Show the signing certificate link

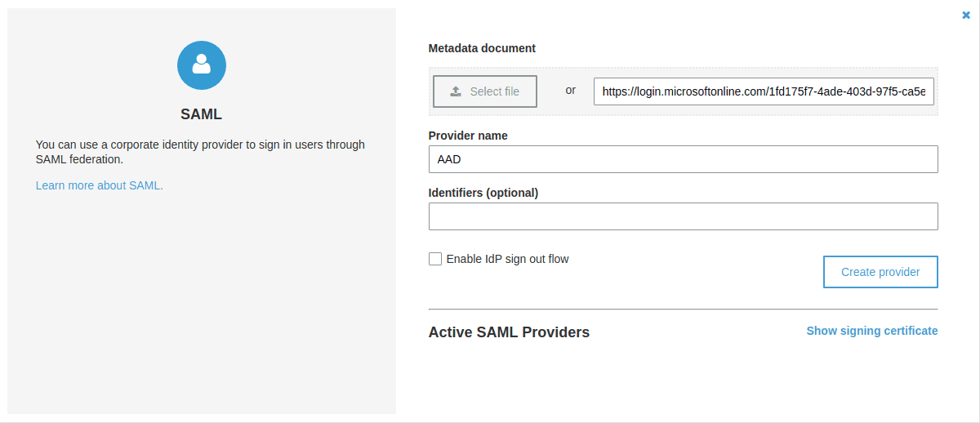pos(872,331)
